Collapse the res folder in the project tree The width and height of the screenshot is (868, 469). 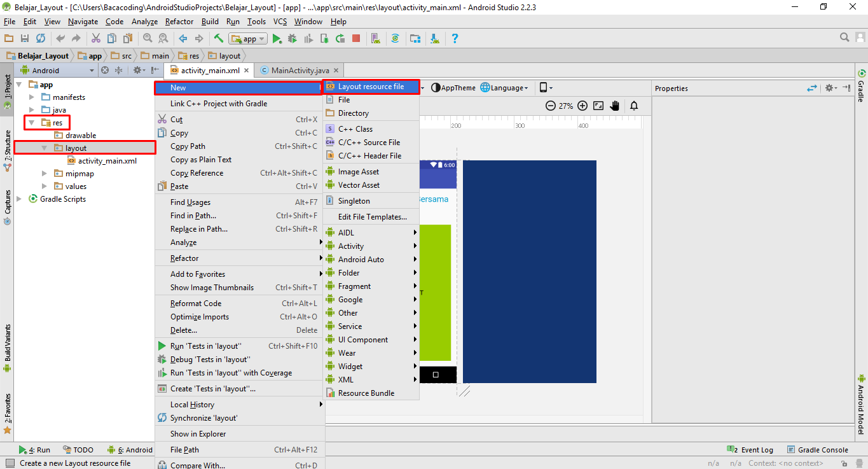[x=31, y=122]
